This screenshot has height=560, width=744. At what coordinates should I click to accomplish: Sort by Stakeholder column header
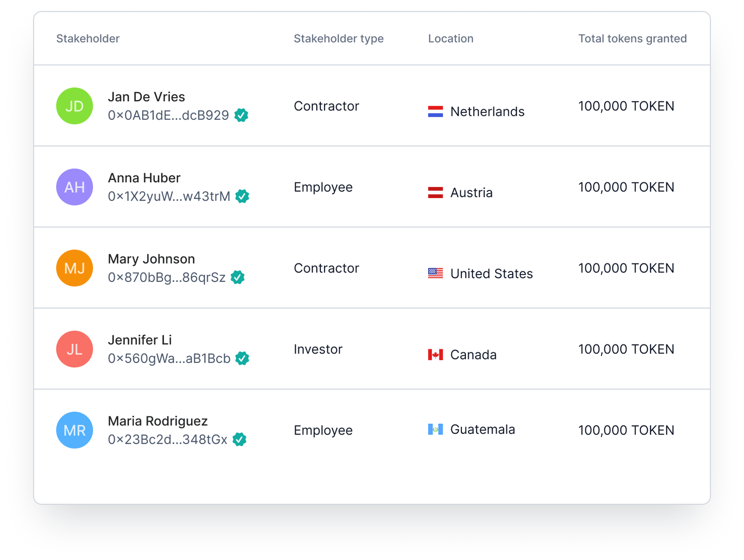[88, 39]
